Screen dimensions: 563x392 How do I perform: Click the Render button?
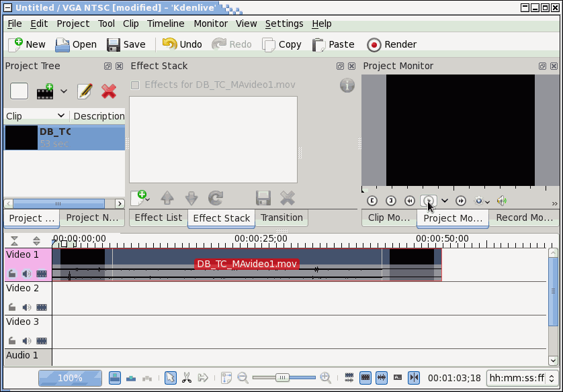(392, 44)
